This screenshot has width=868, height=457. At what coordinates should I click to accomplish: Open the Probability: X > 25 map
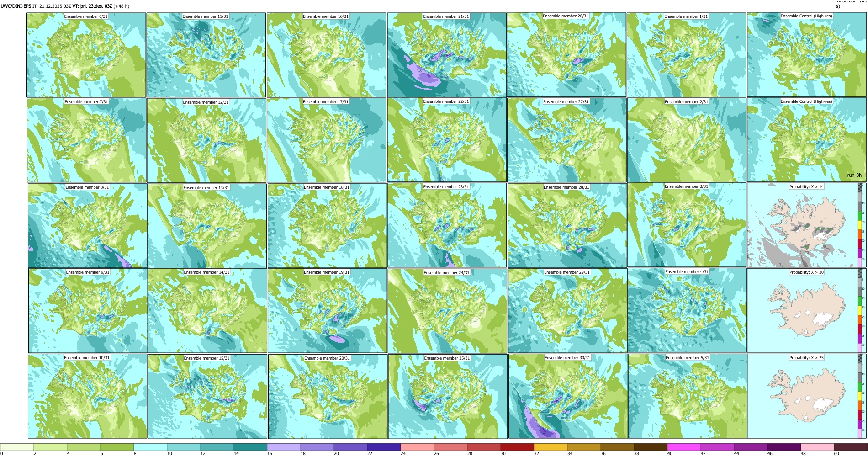[807, 396]
